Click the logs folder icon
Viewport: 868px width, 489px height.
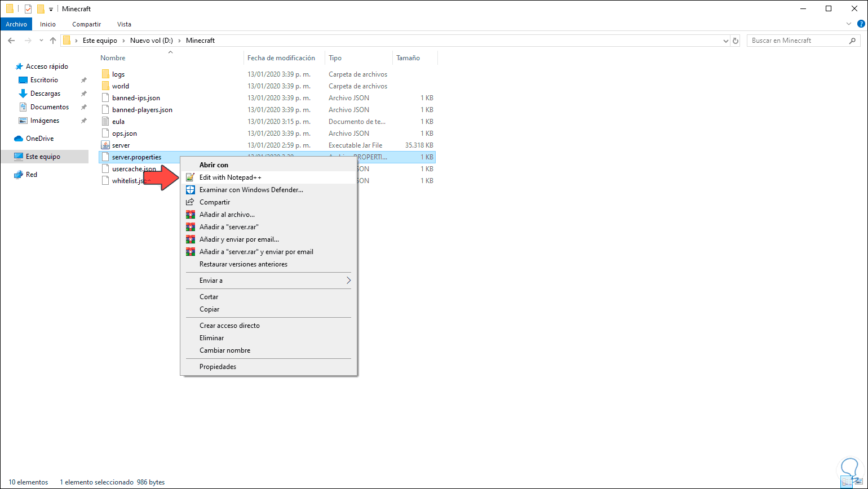(x=105, y=74)
